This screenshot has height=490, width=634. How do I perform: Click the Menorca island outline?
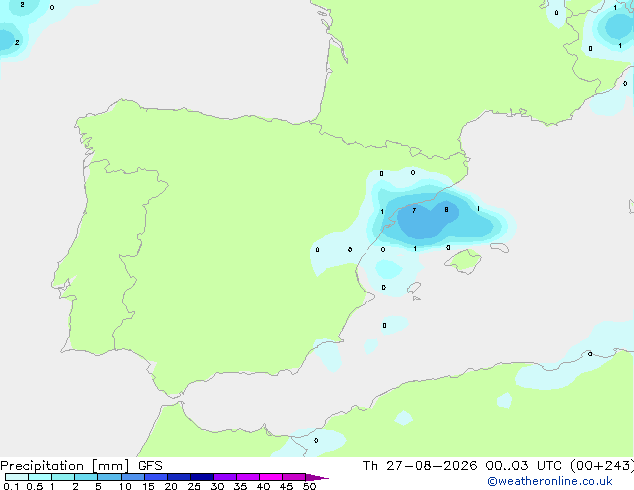pyautogui.click(x=499, y=248)
